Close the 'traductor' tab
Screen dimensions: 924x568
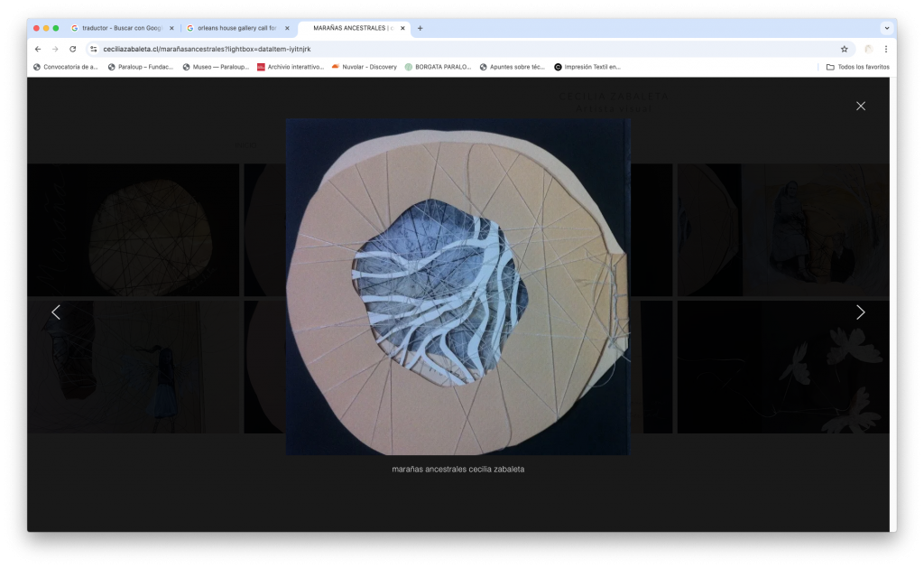[x=171, y=28]
